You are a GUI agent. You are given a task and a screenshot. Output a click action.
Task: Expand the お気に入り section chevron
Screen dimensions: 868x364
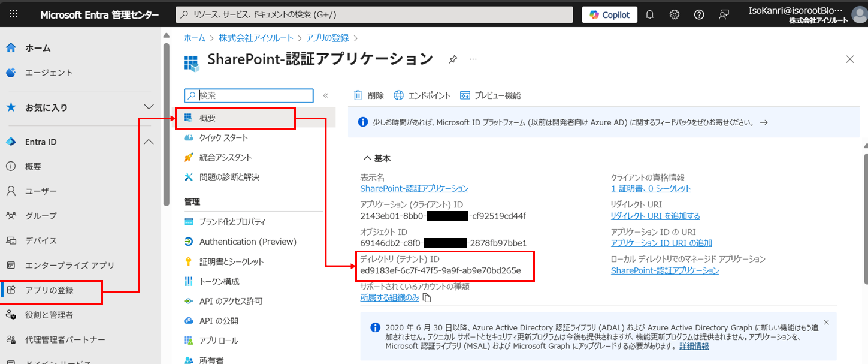[149, 107]
